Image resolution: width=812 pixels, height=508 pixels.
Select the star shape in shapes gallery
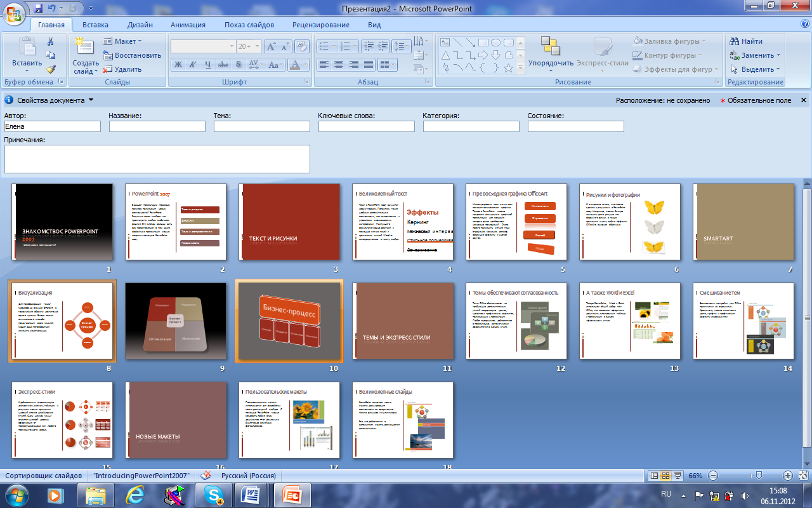click(x=508, y=68)
